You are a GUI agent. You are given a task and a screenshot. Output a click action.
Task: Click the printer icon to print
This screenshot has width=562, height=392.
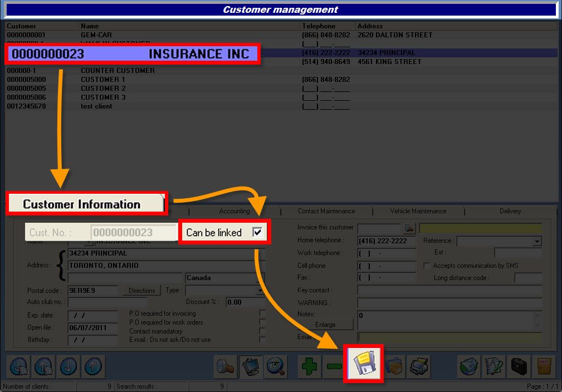coord(419,366)
